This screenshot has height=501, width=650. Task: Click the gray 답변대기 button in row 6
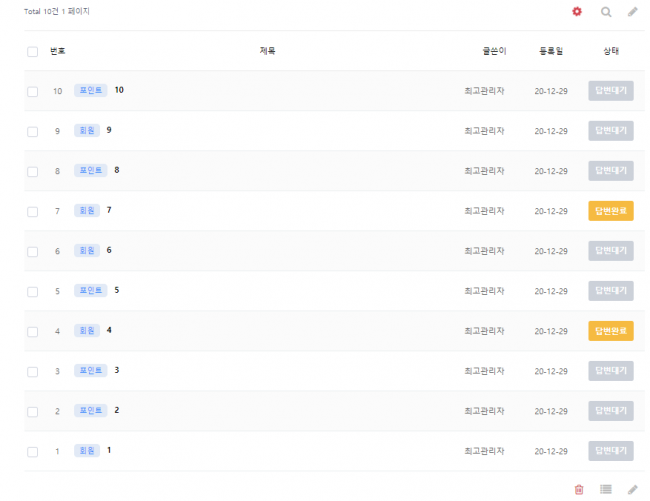(611, 251)
